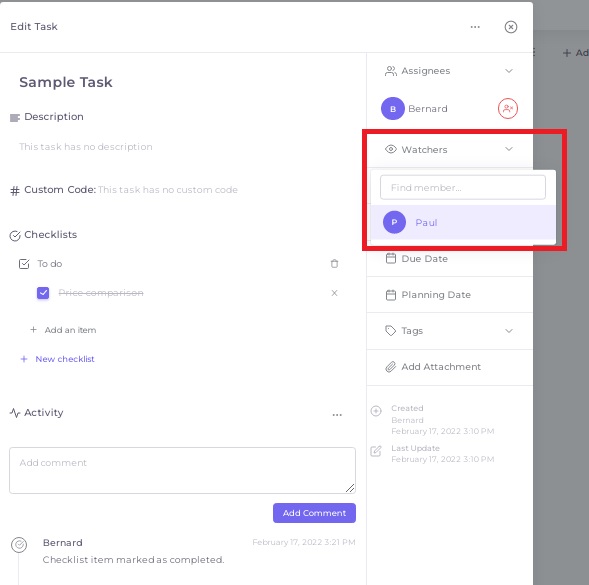Click the To do checklist check icon

(x=24, y=264)
